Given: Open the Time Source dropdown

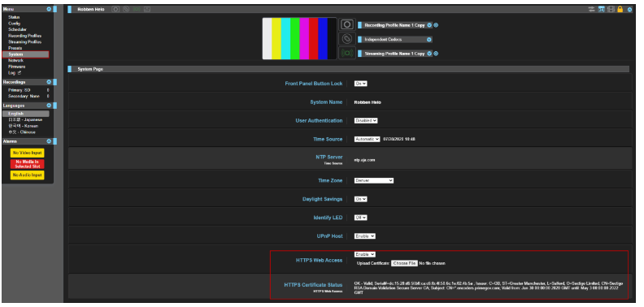Looking at the screenshot, I should 368,139.
